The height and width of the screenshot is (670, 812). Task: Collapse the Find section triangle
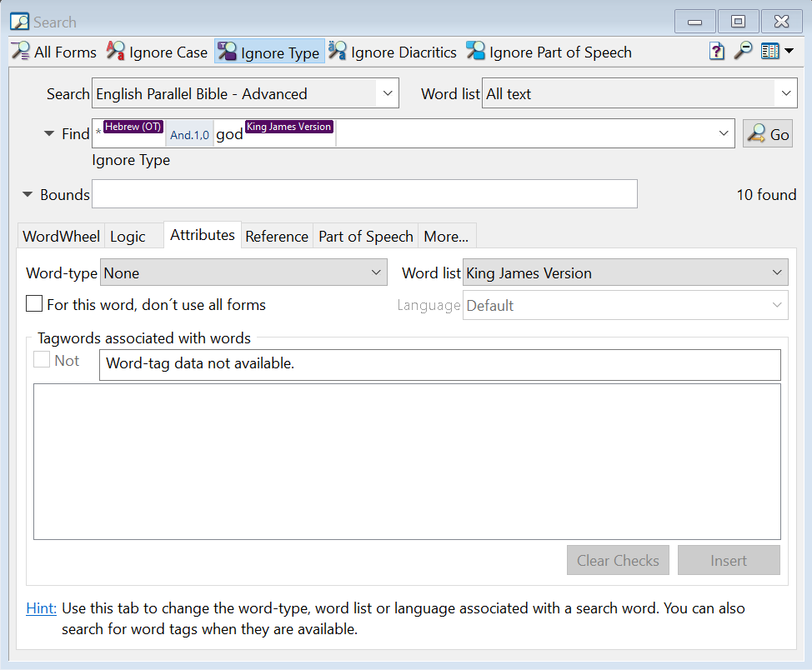pos(48,133)
